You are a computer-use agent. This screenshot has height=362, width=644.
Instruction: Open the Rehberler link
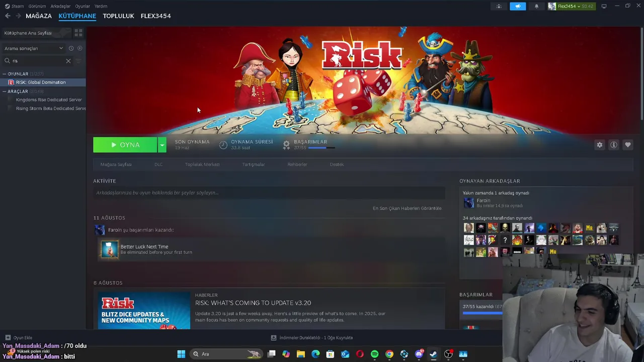[297, 164]
